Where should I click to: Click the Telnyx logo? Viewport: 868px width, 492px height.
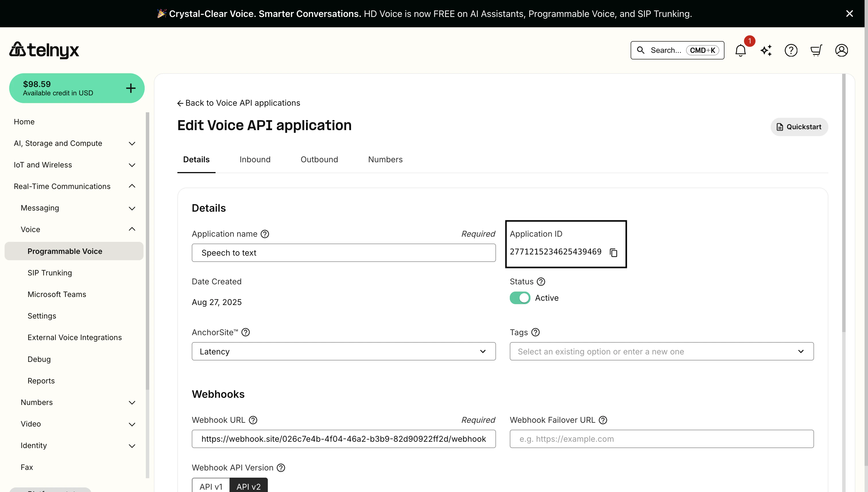[44, 50]
